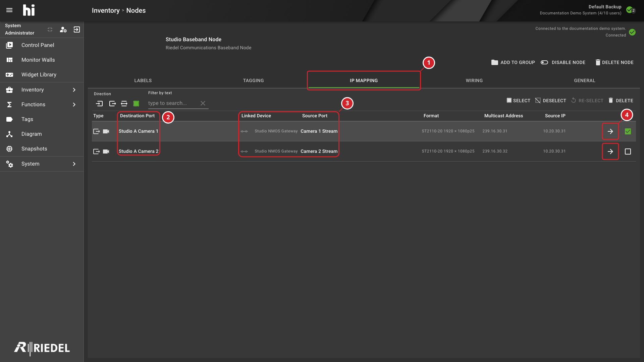
Task: Click Camera 1 Stream source port
Action: click(x=319, y=131)
